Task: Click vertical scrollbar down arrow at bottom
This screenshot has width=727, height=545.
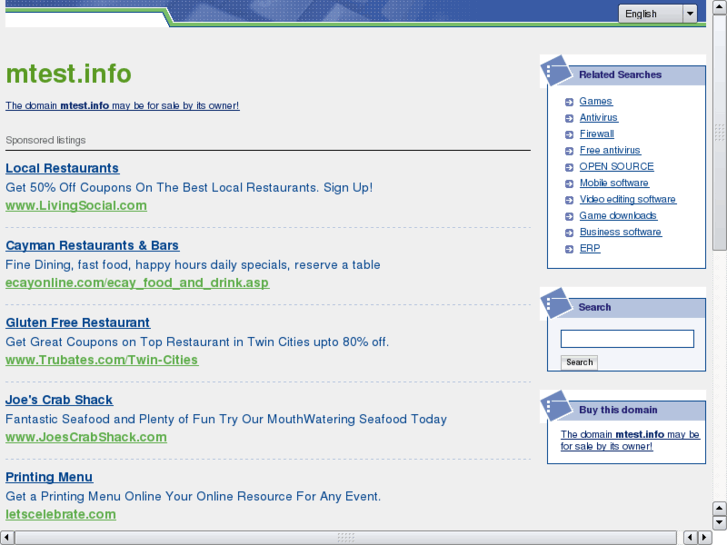Action: pyautogui.click(x=719, y=523)
